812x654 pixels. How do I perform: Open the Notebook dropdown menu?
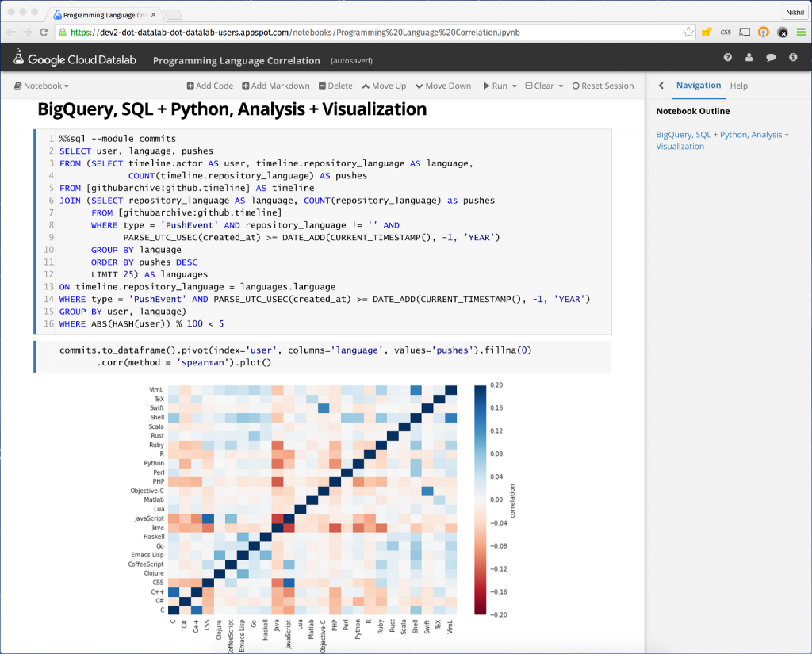[41, 86]
